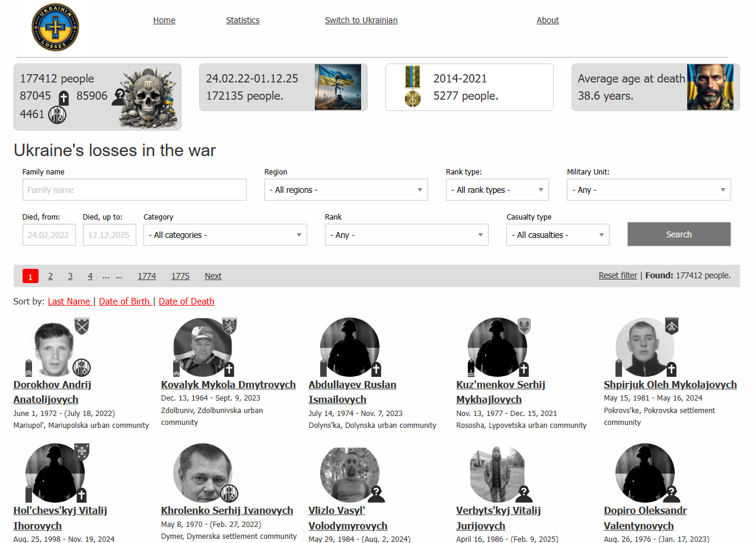Click missing status icon on Verbyts'kyj Vitalij's photo
This screenshot has width=756, height=543.
pyautogui.click(x=524, y=494)
